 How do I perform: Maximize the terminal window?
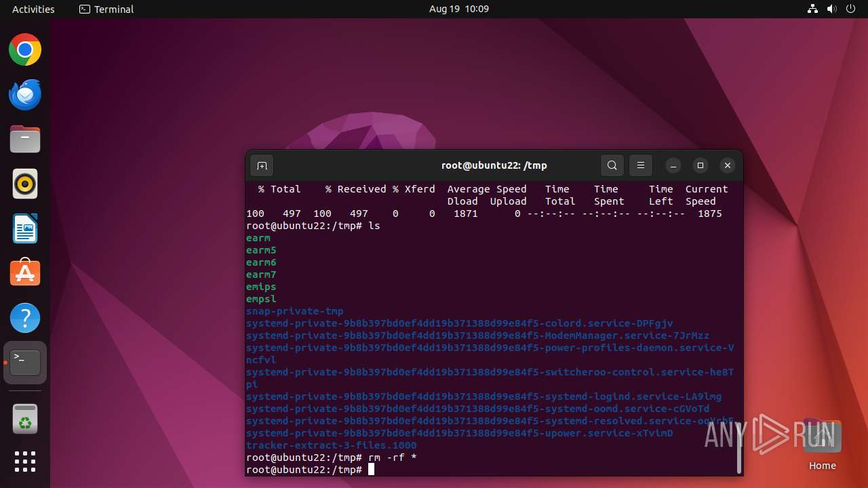pyautogui.click(x=701, y=165)
